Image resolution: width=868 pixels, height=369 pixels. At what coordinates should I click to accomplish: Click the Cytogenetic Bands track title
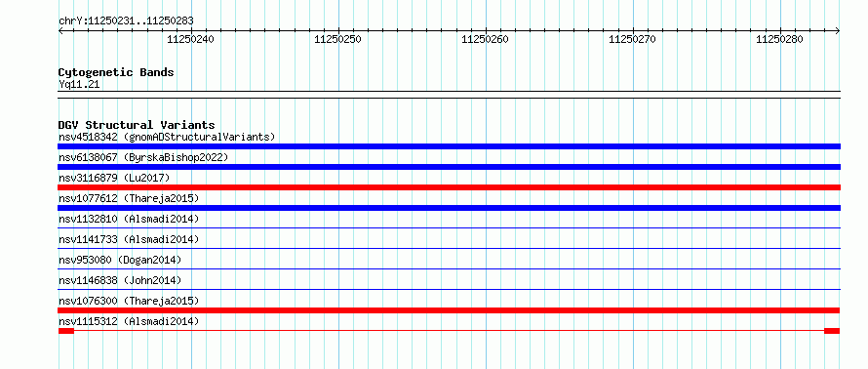[116, 72]
